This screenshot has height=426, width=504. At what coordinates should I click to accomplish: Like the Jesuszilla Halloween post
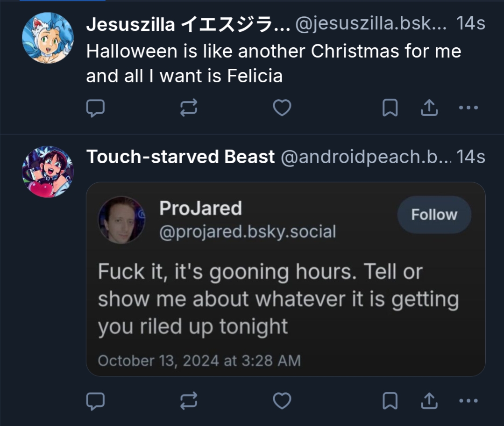(x=282, y=108)
